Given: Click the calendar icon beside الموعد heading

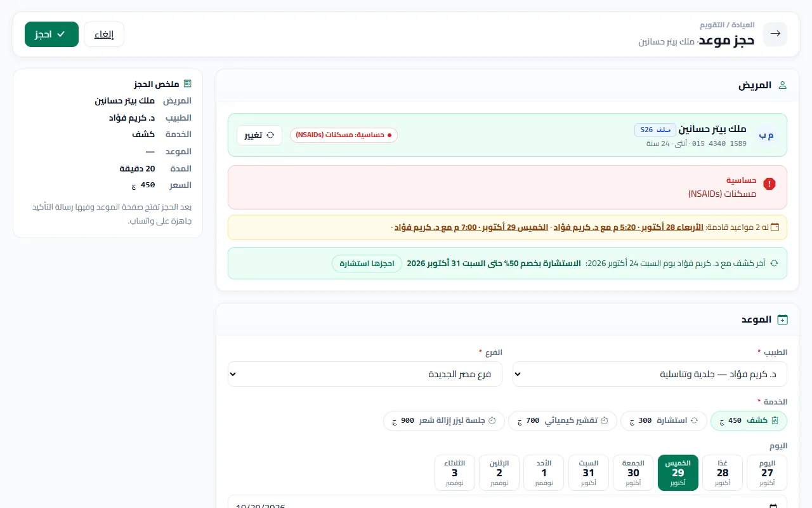Looking at the screenshot, I should click(782, 319).
